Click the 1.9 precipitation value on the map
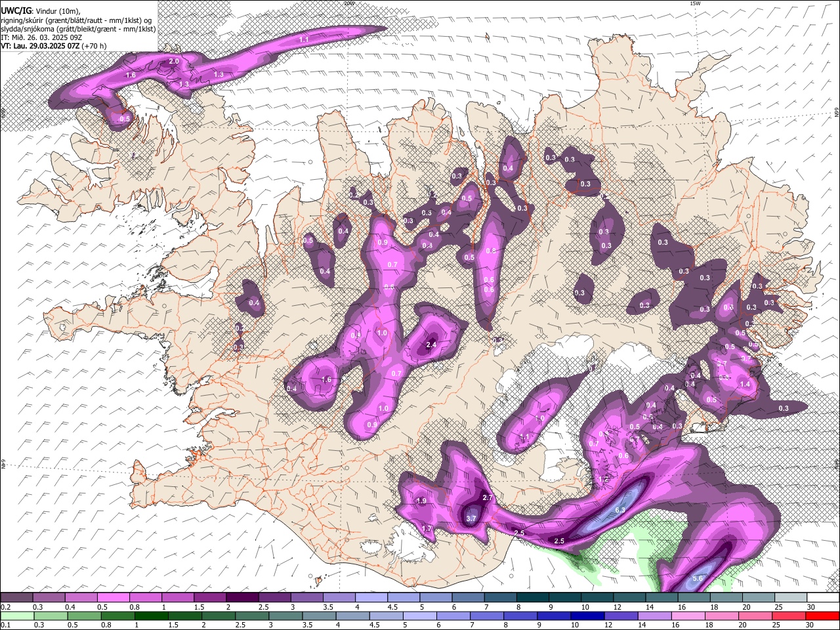Screen dimensions: 840x630 [x=422, y=501]
